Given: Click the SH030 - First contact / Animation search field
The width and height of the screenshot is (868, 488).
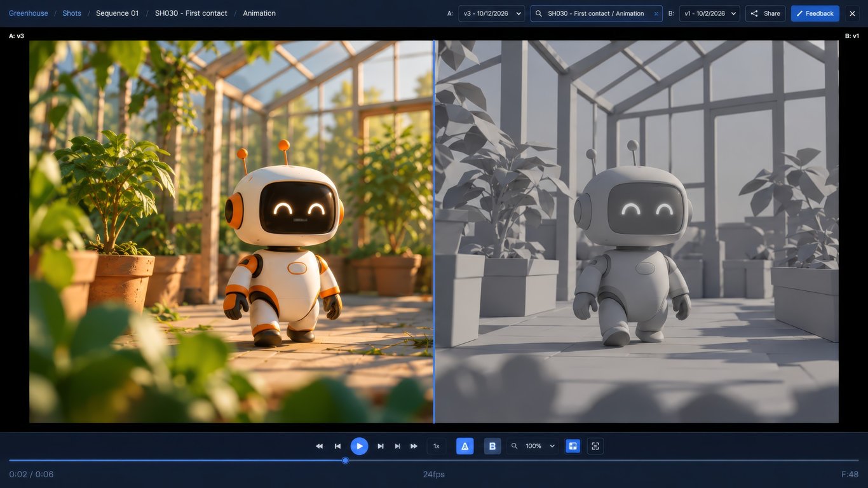Looking at the screenshot, I should click(597, 13).
